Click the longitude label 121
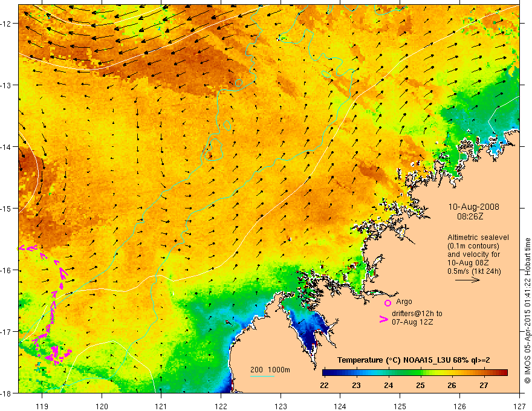This screenshot has width=532, height=411. pyautogui.click(x=161, y=406)
